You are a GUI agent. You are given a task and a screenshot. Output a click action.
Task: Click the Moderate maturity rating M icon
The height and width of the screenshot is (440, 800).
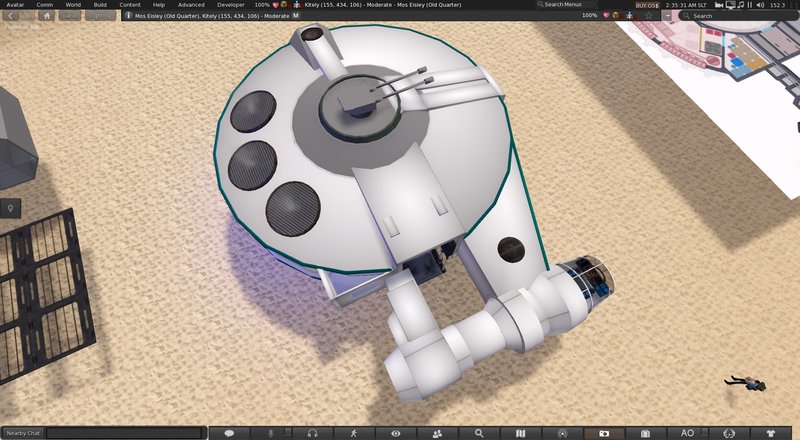coord(296,16)
